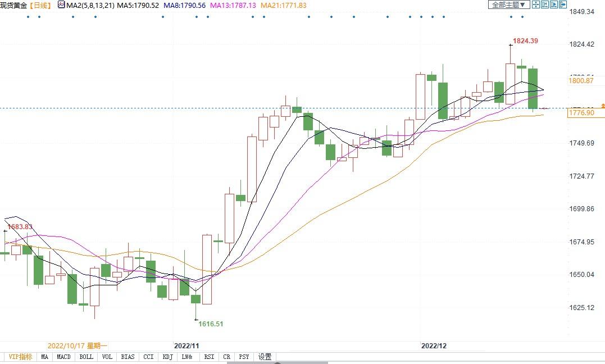Screen dimensions: 605x364
Task: Select the KDJ indicator tab
Action: point(167,357)
